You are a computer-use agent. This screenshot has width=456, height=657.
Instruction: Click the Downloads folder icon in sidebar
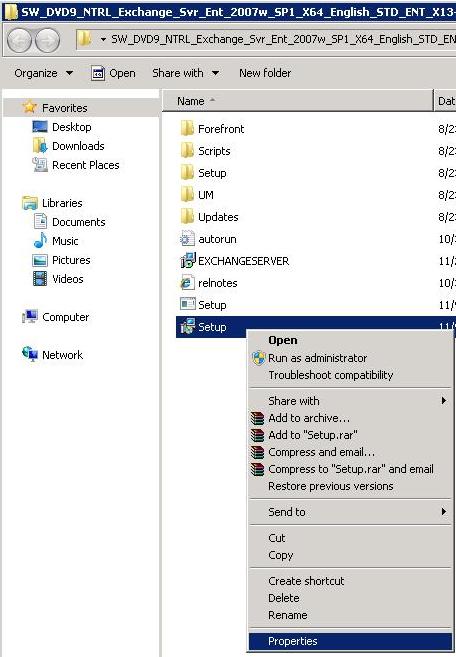tap(40, 145)
